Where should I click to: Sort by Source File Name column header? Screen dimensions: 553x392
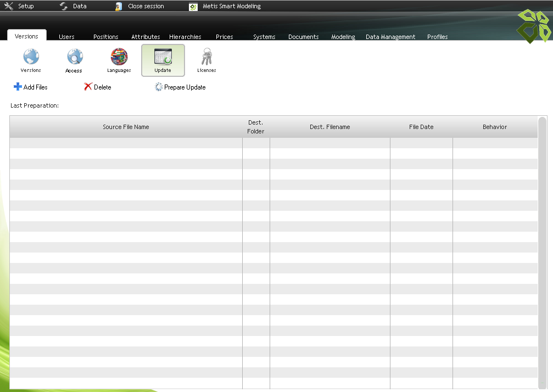[126, 127]
